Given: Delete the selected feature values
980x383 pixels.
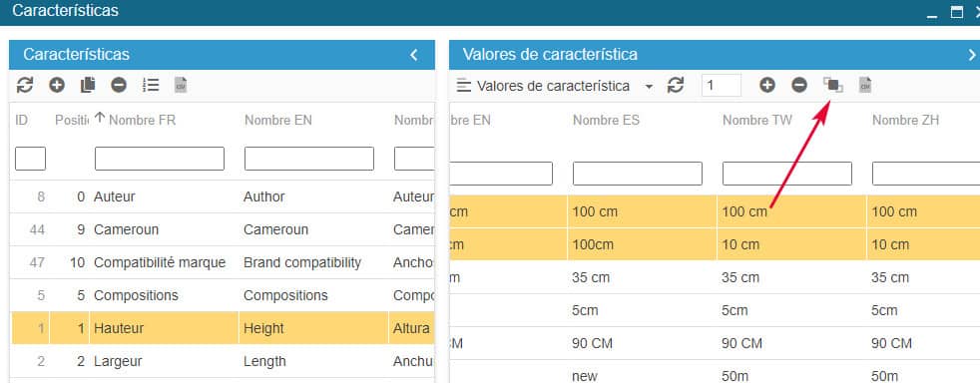Looking at the screenshot, I should 799,85.
